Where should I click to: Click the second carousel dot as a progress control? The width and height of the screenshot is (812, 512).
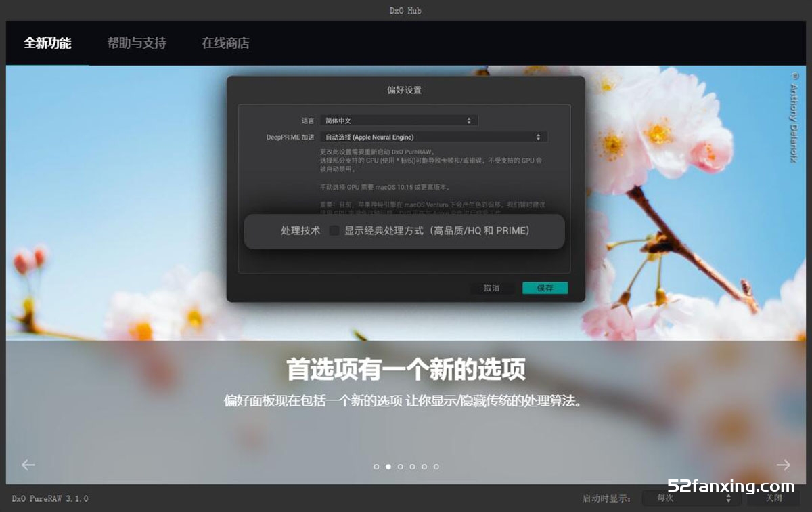coord(388,466)
